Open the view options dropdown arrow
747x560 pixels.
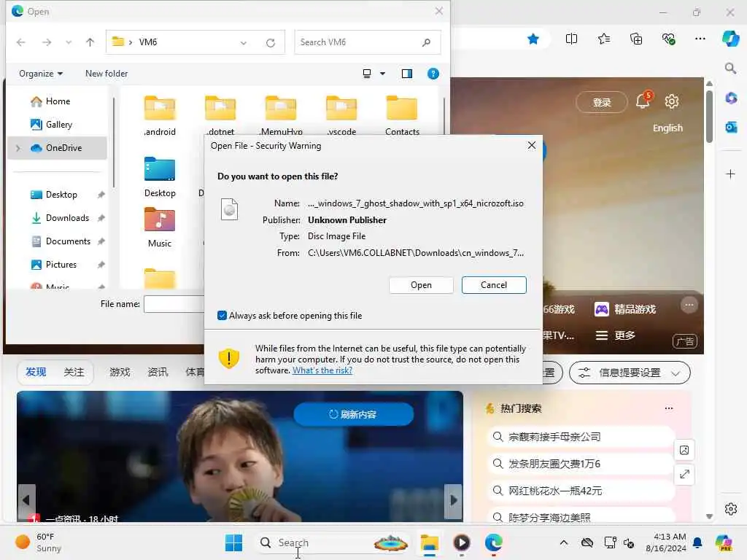(382, 74)
